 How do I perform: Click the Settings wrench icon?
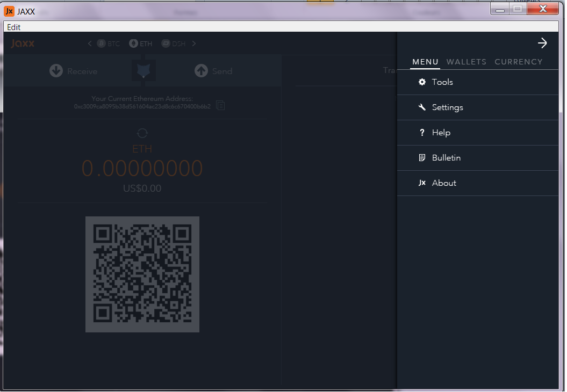click(422, 107)
